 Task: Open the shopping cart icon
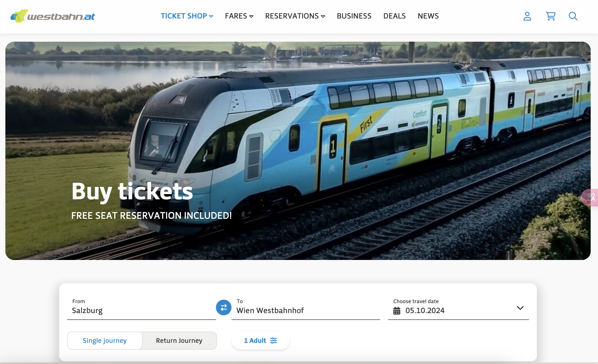click(x=550, y=16)
